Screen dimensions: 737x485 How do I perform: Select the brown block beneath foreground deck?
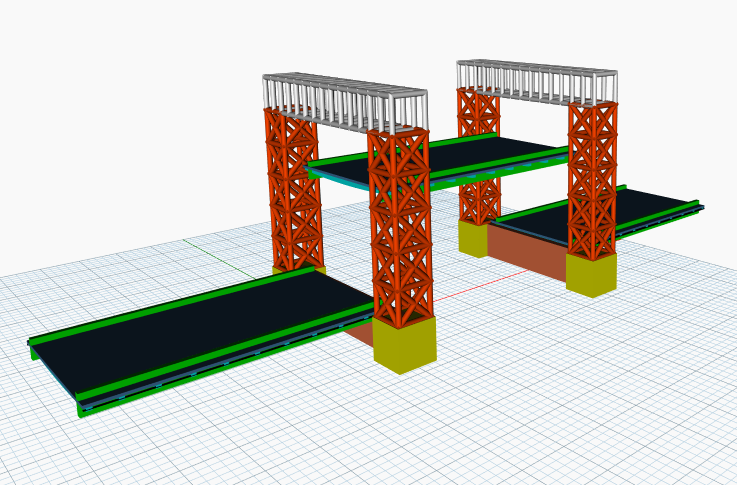tap(360, 336)
